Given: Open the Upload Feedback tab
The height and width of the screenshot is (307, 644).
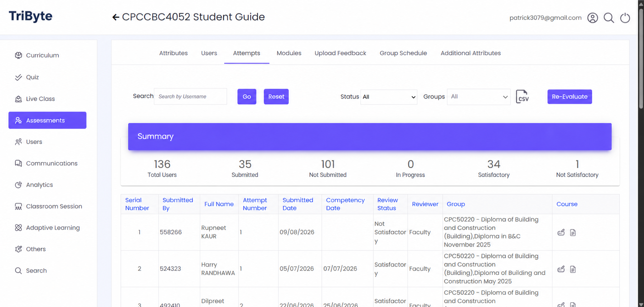Looking at the screenshot, I should (340, 53).
